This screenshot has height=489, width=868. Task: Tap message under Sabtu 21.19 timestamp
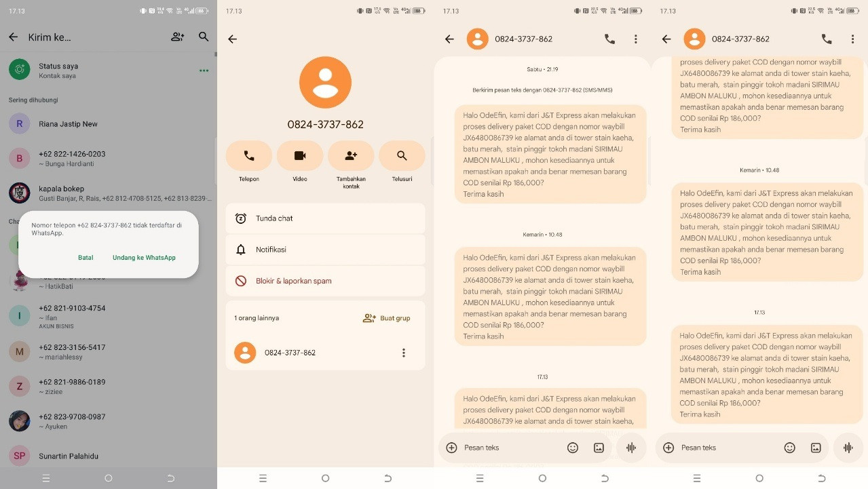[x=550, y=154]
